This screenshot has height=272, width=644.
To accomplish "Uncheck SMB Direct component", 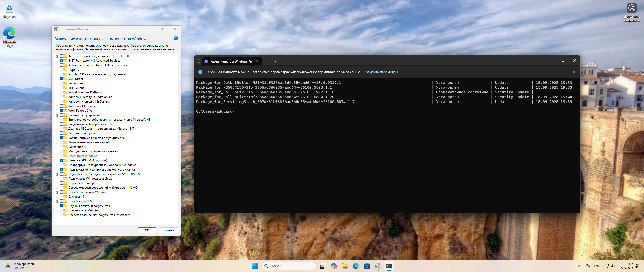I will pyautogui.click(x=61, y=79).
